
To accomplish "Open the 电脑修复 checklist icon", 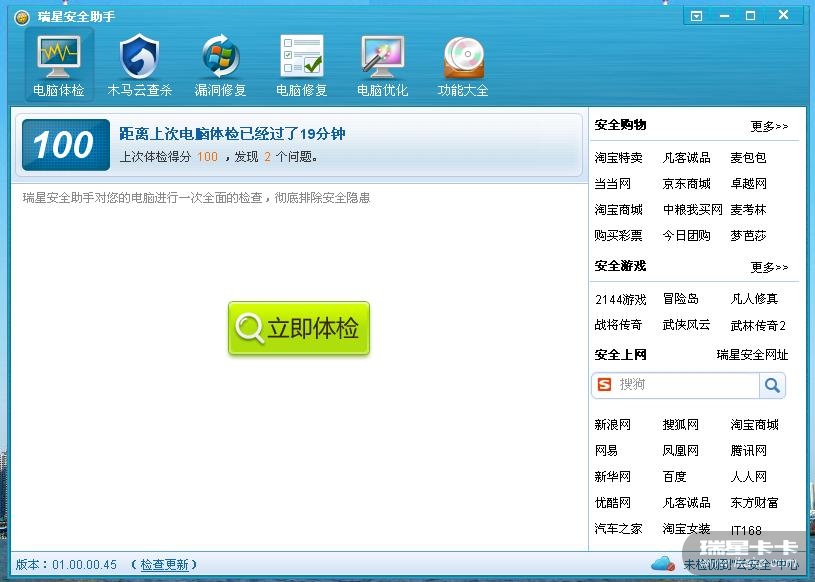I will 301,65.
